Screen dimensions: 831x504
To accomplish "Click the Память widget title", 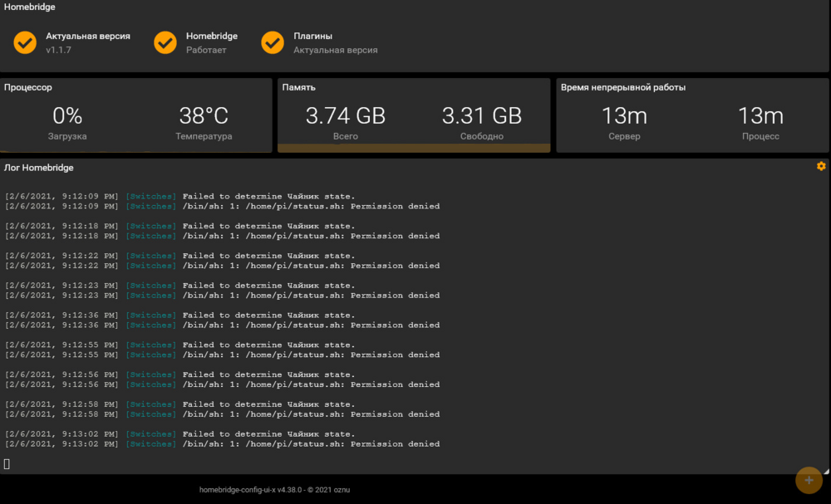I will (x=298, y=87).
